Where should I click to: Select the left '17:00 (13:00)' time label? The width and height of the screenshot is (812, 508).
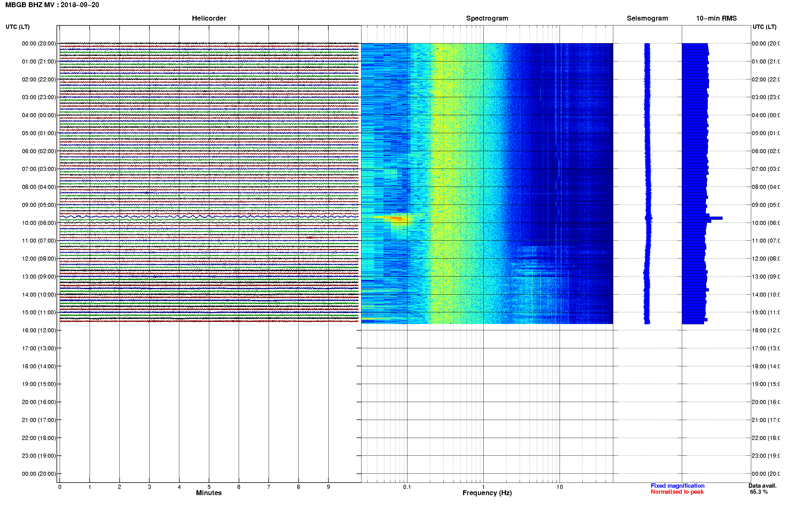point(39,348)
